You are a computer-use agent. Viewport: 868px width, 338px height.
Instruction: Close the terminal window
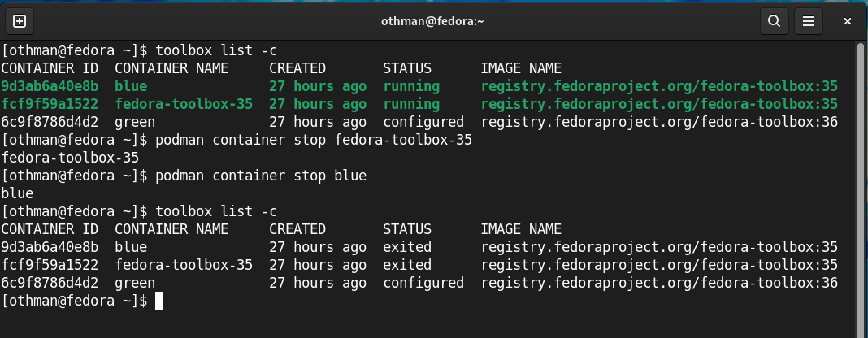pos(848,21)
